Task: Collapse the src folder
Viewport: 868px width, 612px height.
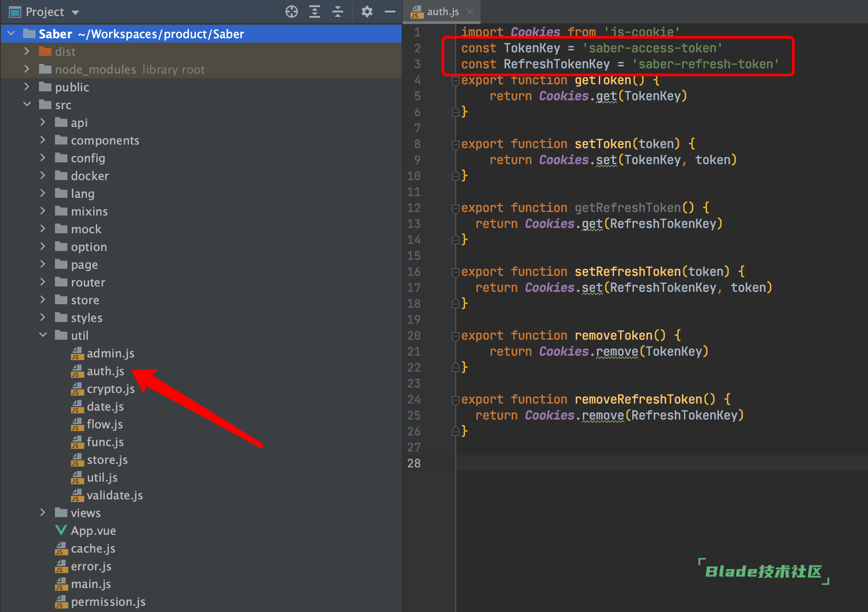Action: point(27,105)
